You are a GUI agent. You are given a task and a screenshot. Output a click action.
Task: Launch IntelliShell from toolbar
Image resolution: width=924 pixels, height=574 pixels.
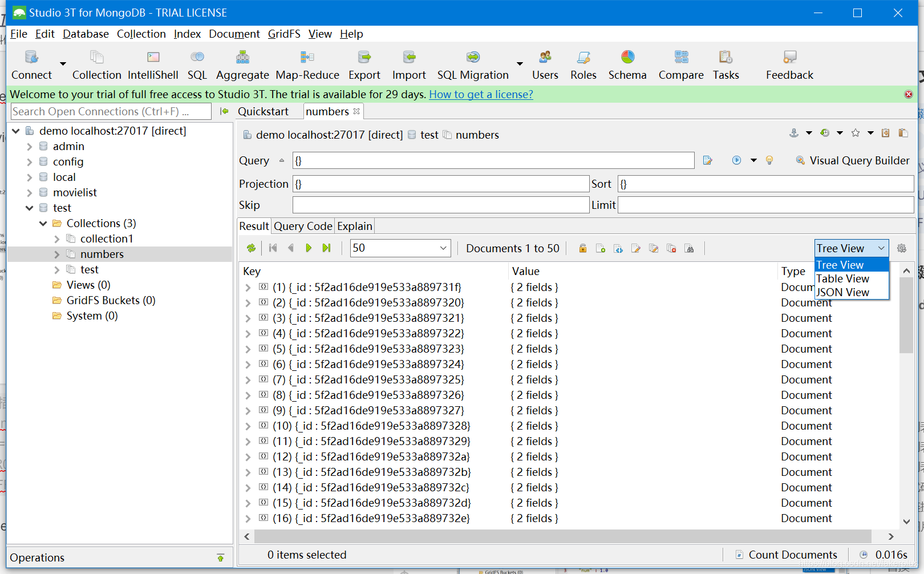pyautogui.click(x=153, y=65)
